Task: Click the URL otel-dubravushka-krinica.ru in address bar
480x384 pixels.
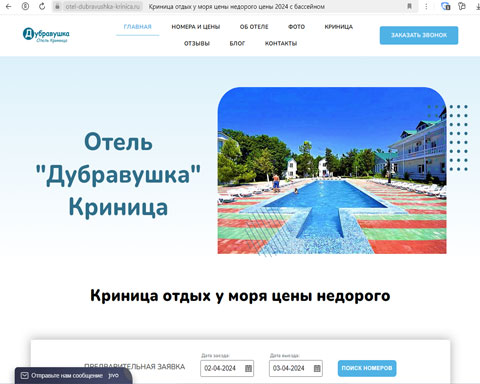Action: (102, 6)
